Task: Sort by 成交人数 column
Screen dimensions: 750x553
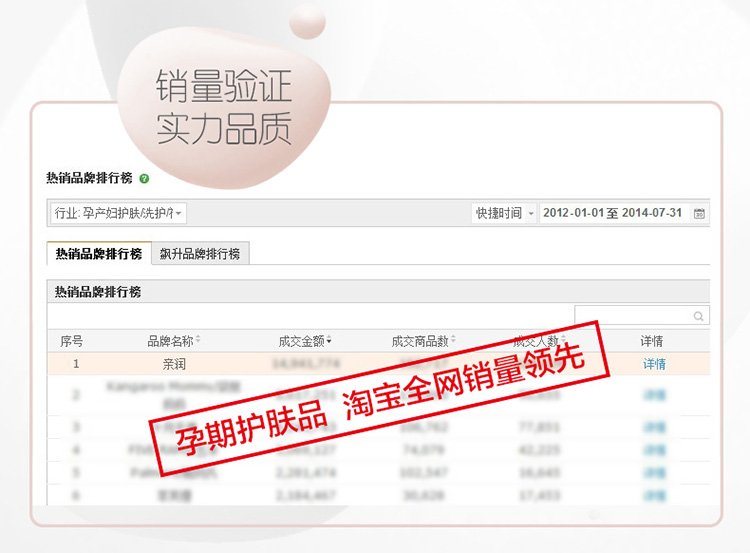Action: [x=539, y=341]
